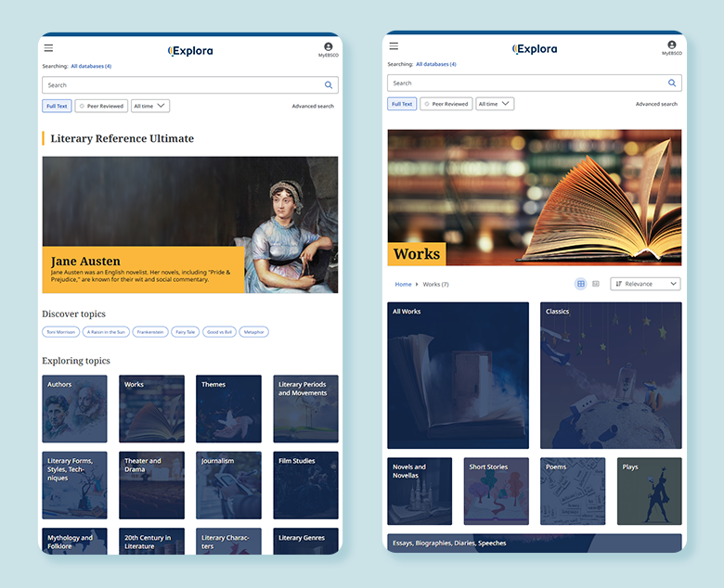Go to Home in the breadcrumb
724x588 pixels.
click(x=403, y=284)
